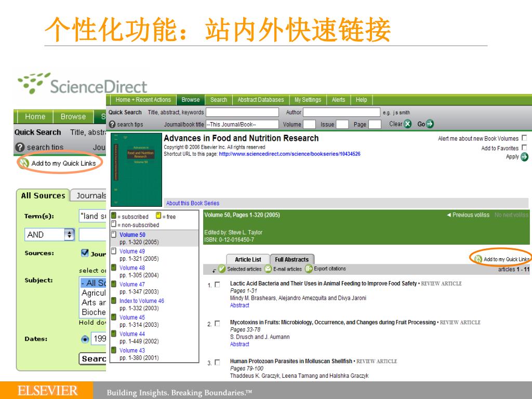Click the E-mail articles envelope icon
Image resolution: width=532 pixels, height=399 pixels.
click(268, 269)
